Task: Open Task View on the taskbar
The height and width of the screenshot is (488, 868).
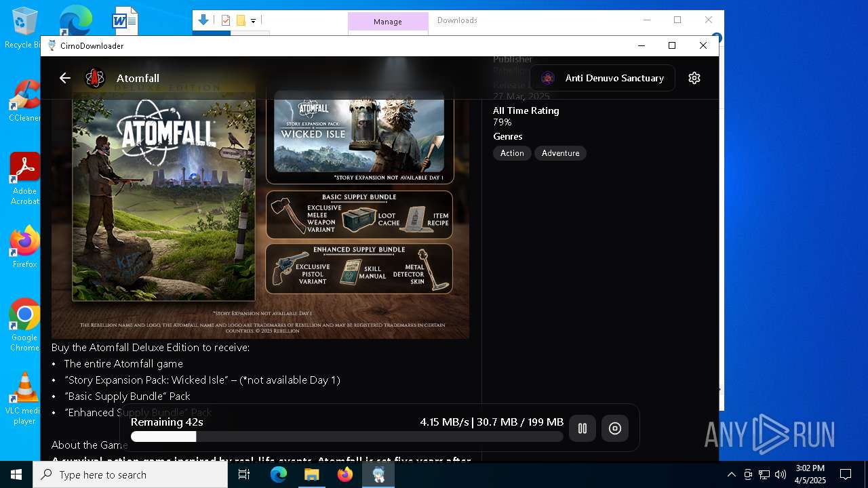Action: point(244,474)
